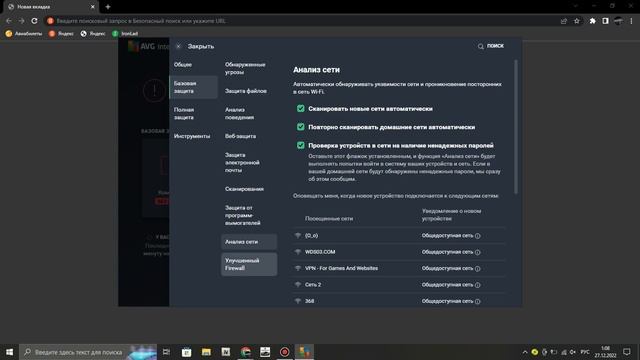
Task: Select the (O_o) network name
Action: point(311,236)
